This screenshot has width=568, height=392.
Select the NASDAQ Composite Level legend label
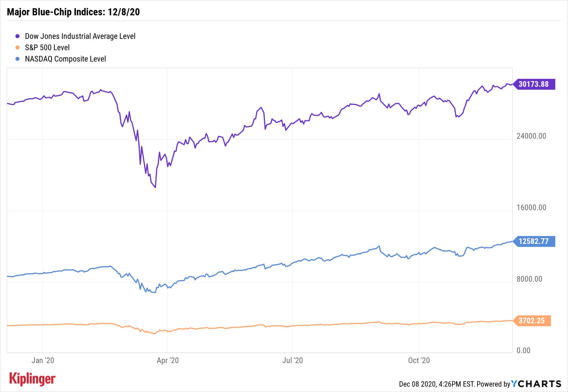[x=65, y=59]
